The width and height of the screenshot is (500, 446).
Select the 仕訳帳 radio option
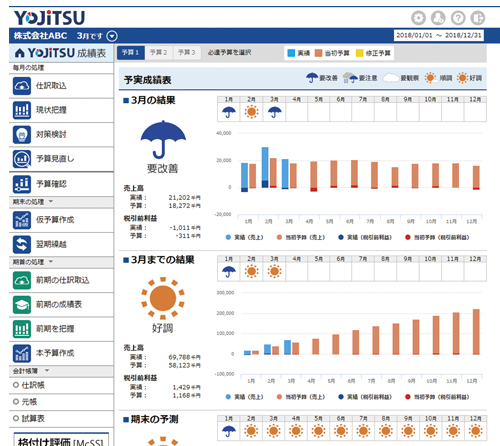tap(16, 385)
